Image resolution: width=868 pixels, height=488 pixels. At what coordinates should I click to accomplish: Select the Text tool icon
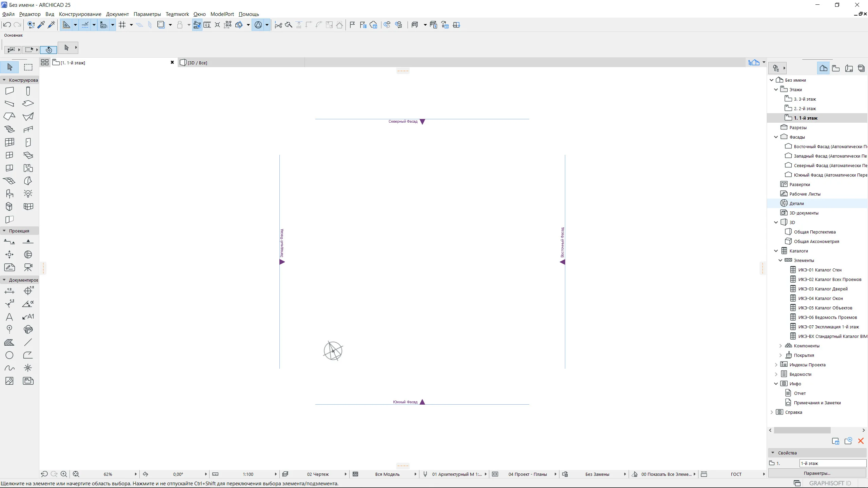(x=9, y=317)
